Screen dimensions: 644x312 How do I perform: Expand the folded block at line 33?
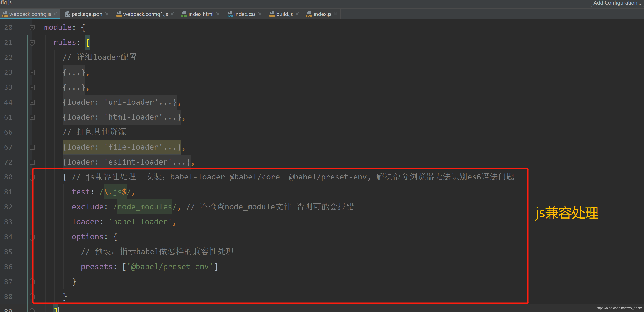(x=32, y=87)
